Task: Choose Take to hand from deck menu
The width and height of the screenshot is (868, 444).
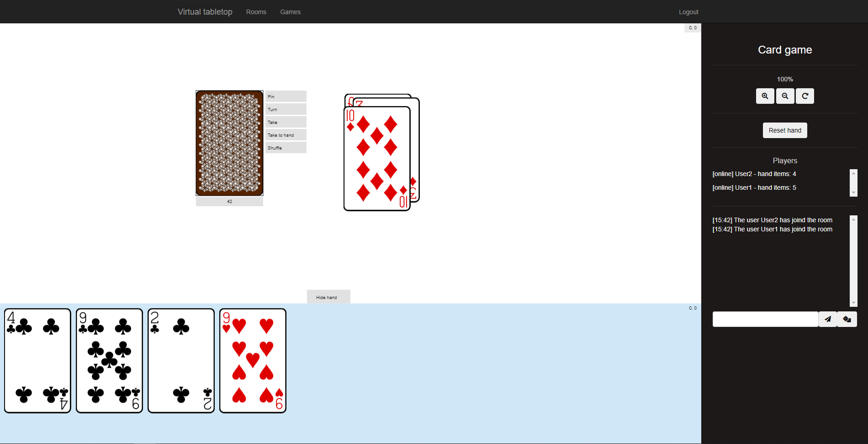Action: pyautogui.click(x=286, y=135)
